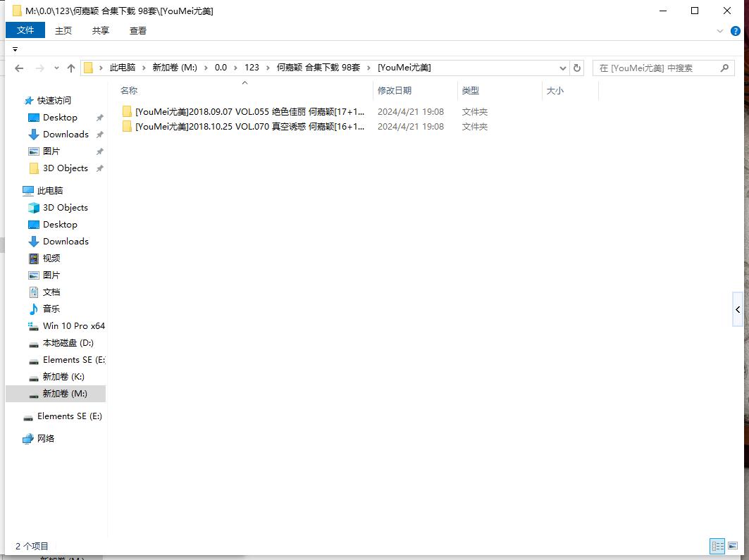This screenshot has height=560, width=749.
Task: Click 0.0 in the address breadcrumb
Action: click(x=221, y=68)
